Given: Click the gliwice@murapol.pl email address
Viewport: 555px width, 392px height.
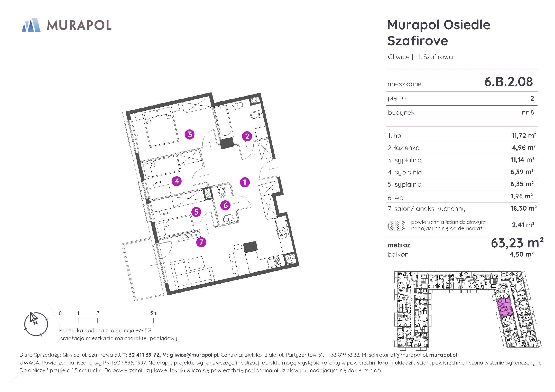Looking at the screenshot, I should point(194,355).
